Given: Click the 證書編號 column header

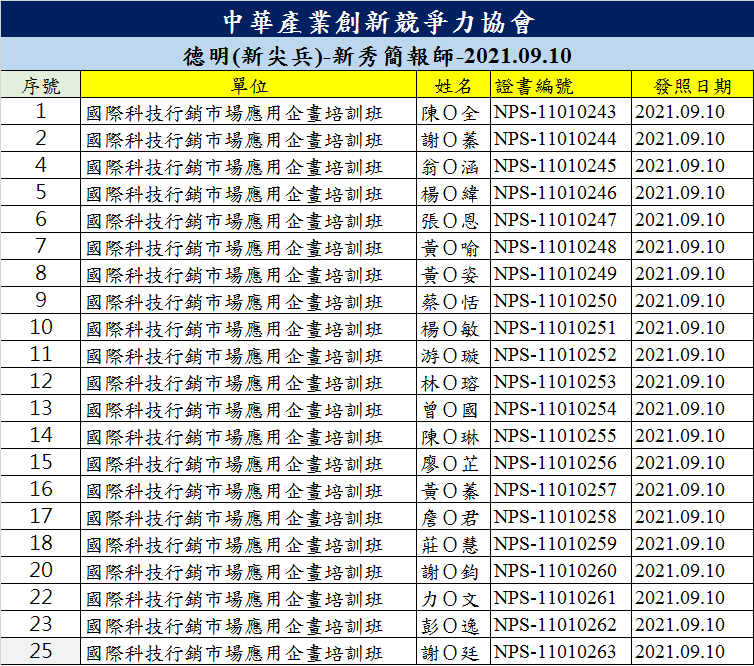Looking at the screenshot, I should (561, 85).
